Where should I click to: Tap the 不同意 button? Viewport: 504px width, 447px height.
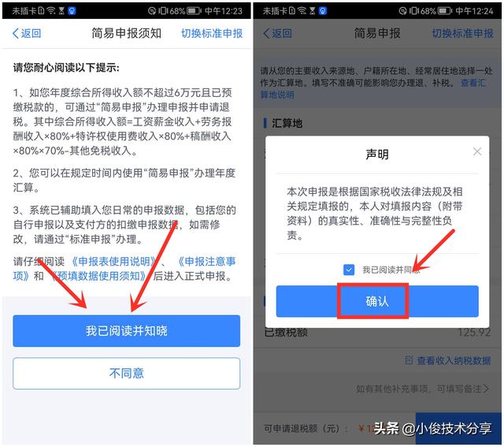126,374
